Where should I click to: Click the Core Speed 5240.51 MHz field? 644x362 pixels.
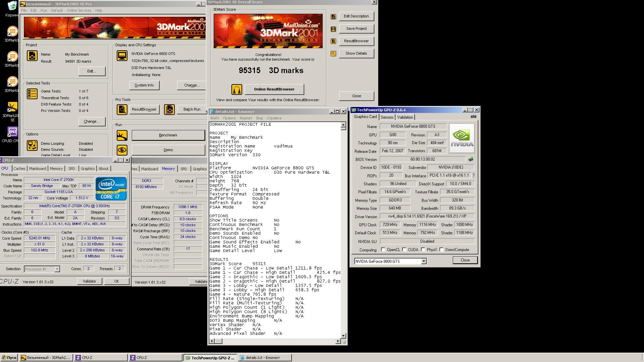pyautogui.click(x=40, y=238)
